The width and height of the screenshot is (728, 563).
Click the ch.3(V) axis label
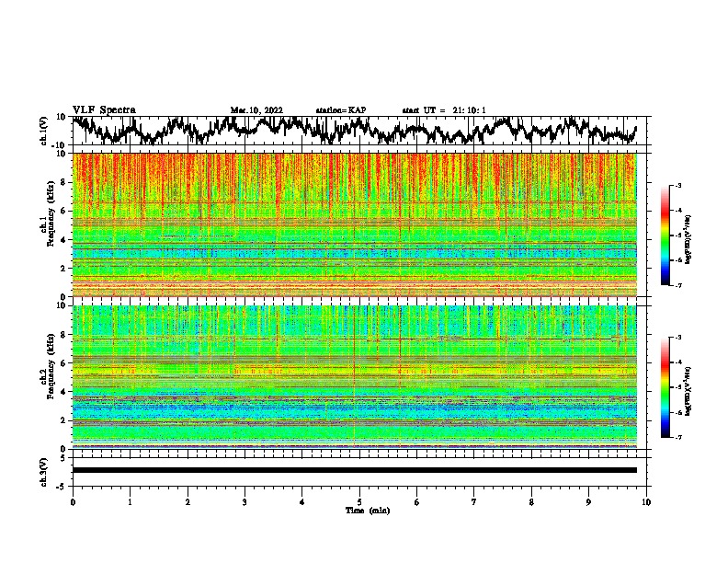[44, 472]
